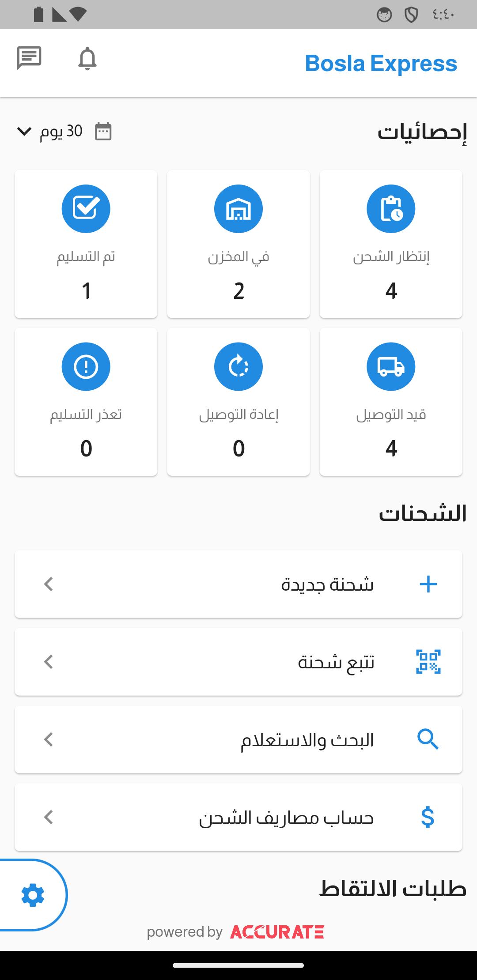This screenshot has height=980, width=477.
Task: Open the settings gear button
Action: tap(33, 895)
